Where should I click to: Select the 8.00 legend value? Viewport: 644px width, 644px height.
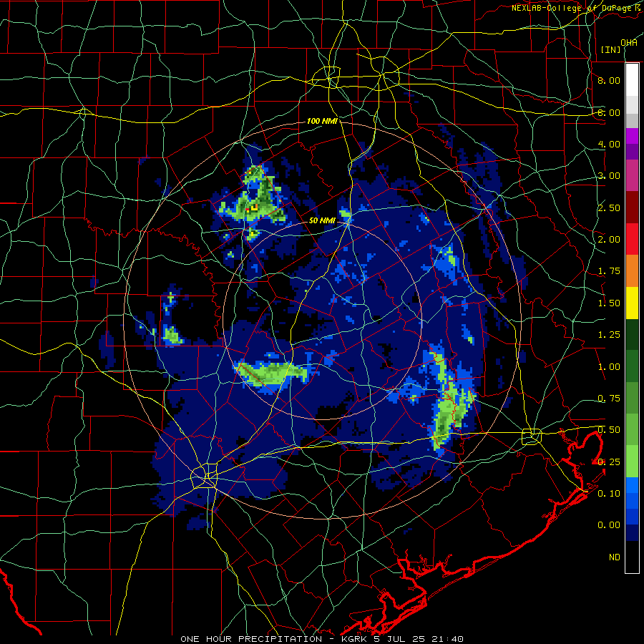[609, 80]
